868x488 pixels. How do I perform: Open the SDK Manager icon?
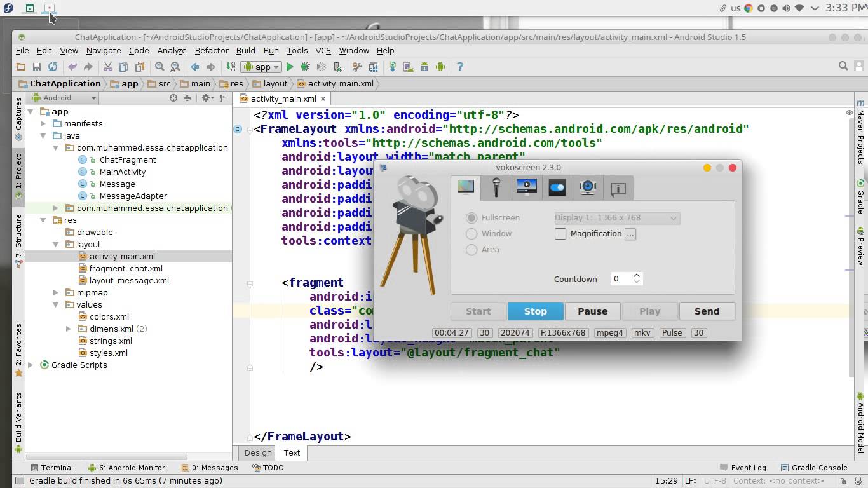point(424,67)
